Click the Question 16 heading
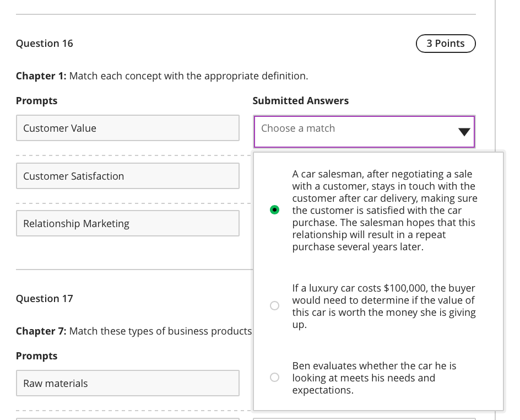 coord(45,44)
